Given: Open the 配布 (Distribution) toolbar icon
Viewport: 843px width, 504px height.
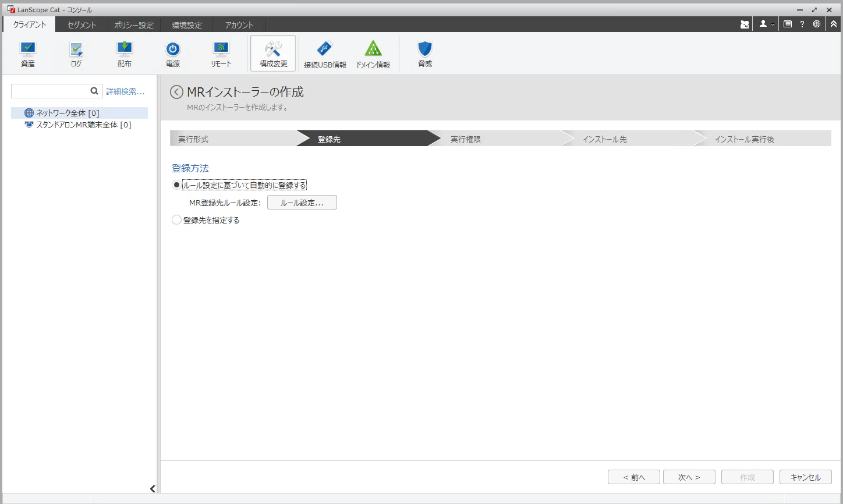Looking at the screenshot, I should [x=125, y=54].
